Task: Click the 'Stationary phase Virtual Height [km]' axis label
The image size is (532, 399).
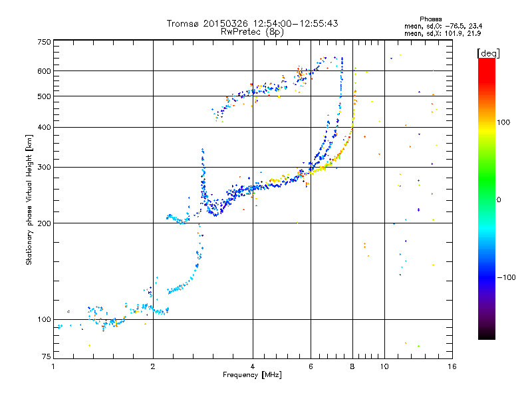Action: click(x=29, y=199)
